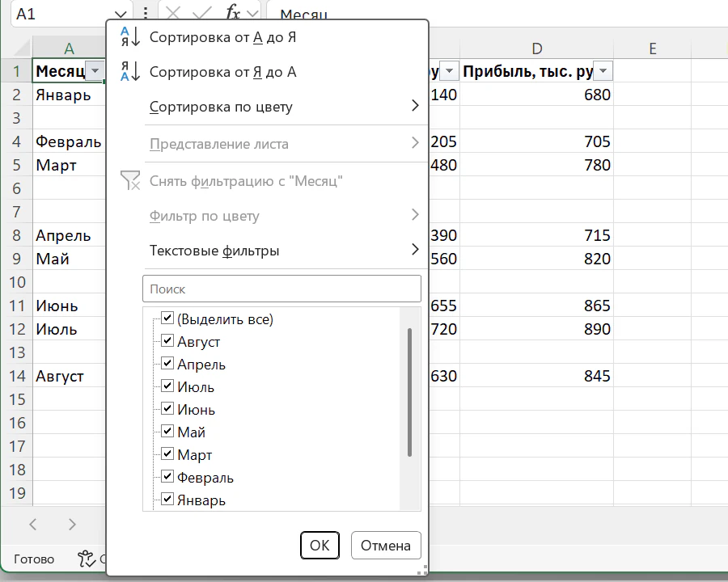The width and height of the screenshot is (728, 582).
Task: Click the Отмена button
Action: (x=386, y=546)
